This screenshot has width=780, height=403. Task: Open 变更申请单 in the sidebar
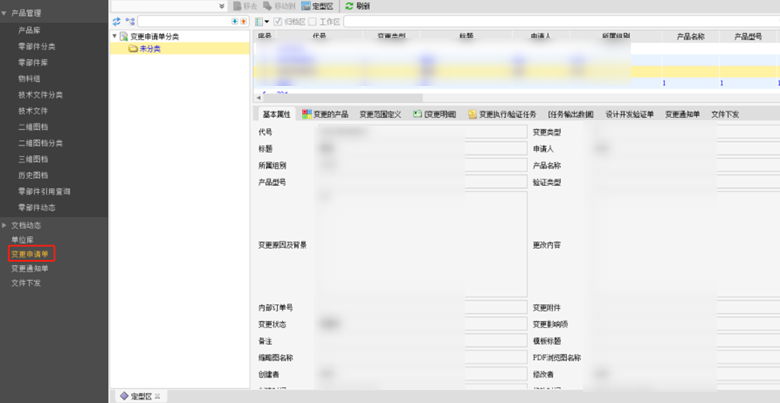(30, 254)
